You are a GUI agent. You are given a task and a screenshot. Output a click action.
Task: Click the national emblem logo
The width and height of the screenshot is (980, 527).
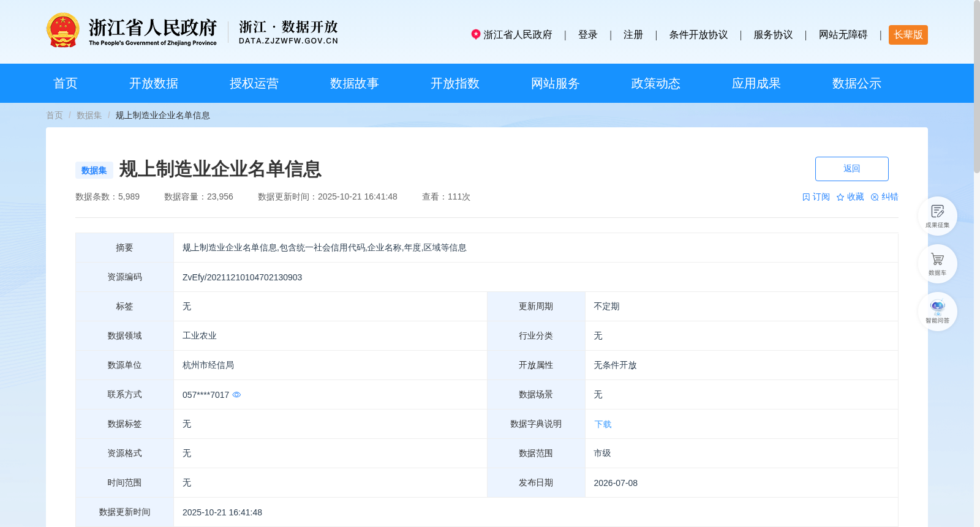(x=62, y=30)
